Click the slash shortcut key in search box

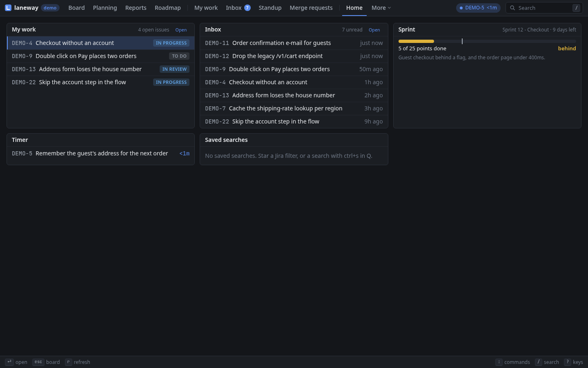tap(576, 8)
